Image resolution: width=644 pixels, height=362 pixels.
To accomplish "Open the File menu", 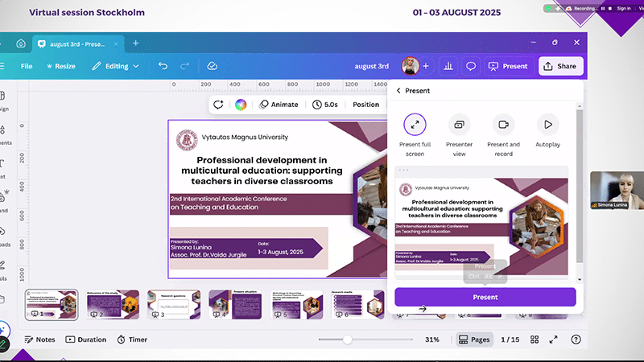I will [x=27, y=66].
